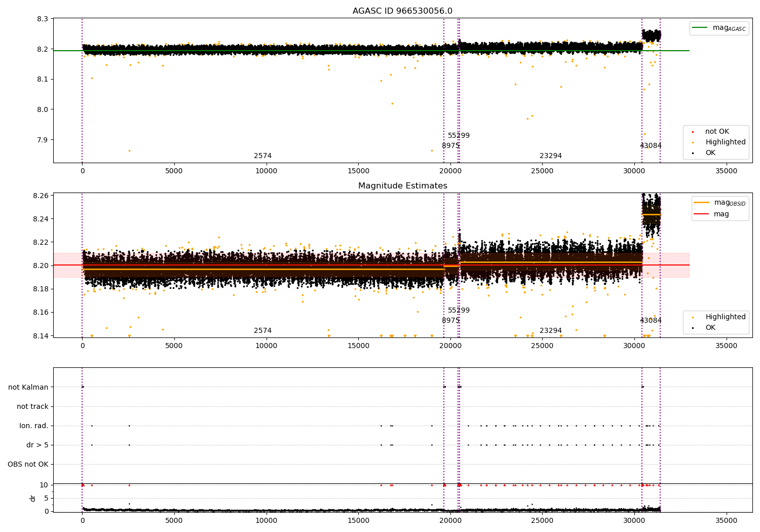Screen dimensions: 760x532
Task: Click the obsid label 23294 in the top plot
Action: [551, 156]
